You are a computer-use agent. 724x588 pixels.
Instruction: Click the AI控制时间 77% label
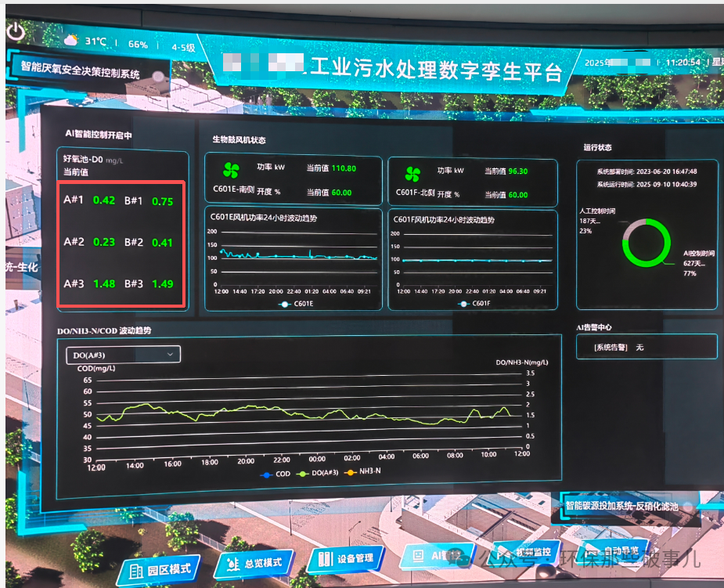point(699,263)
